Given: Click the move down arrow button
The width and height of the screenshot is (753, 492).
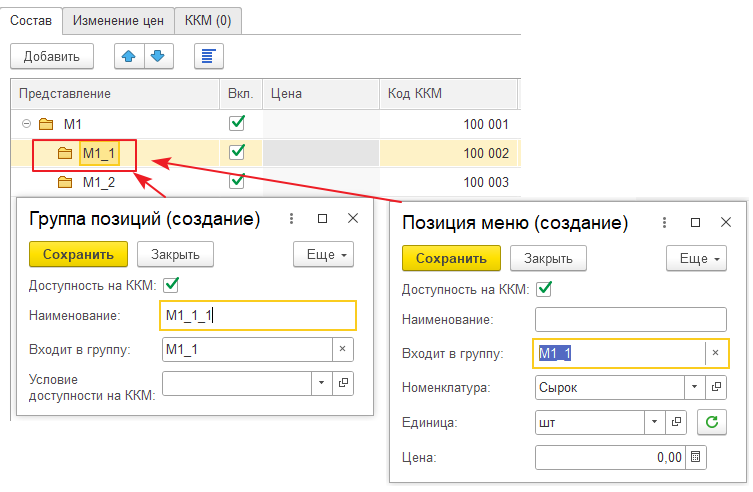Looking at the screenshot, I should 155,56.
